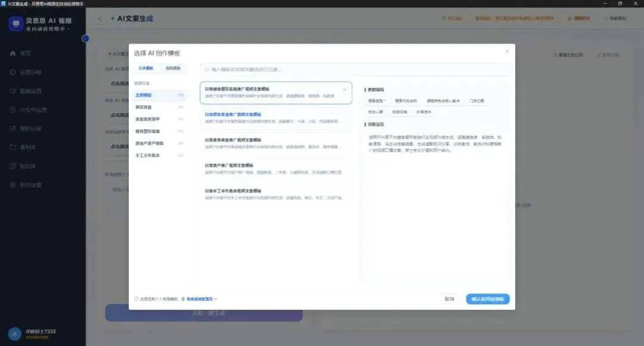Click the user name at the sidebar bottom
Viewport: 644px width, 346px height.
[41, 331]
